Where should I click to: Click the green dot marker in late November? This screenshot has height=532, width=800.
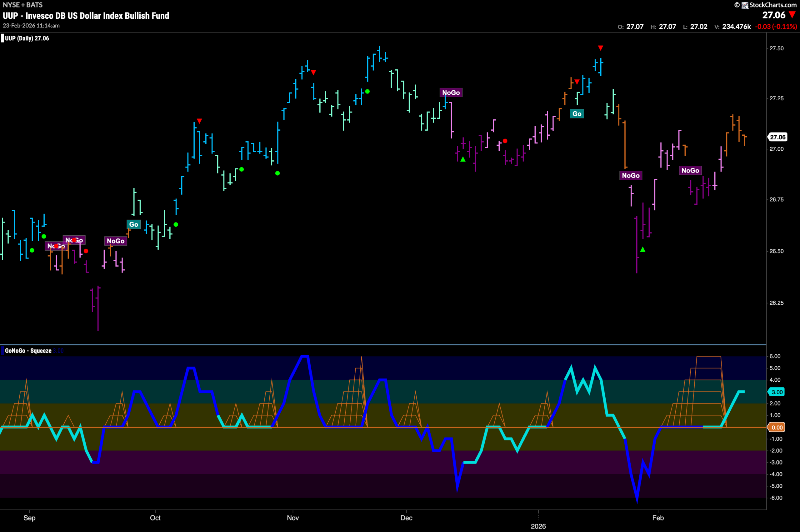367,92
